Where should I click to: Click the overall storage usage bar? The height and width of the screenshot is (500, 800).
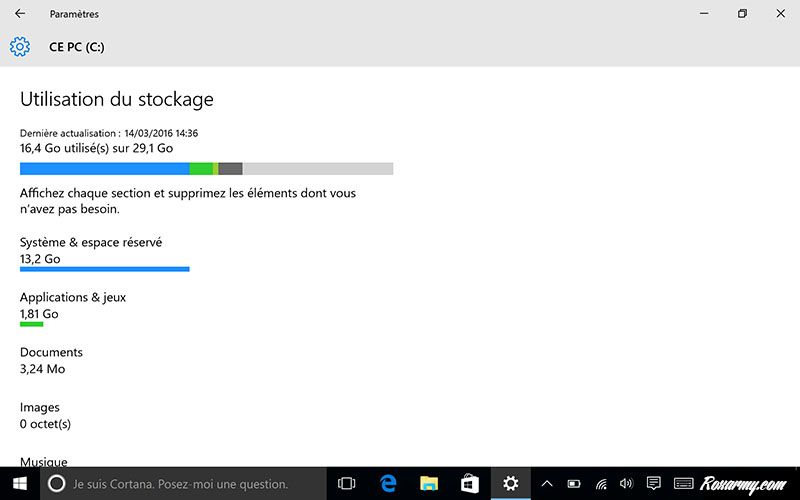click(206, 168)
